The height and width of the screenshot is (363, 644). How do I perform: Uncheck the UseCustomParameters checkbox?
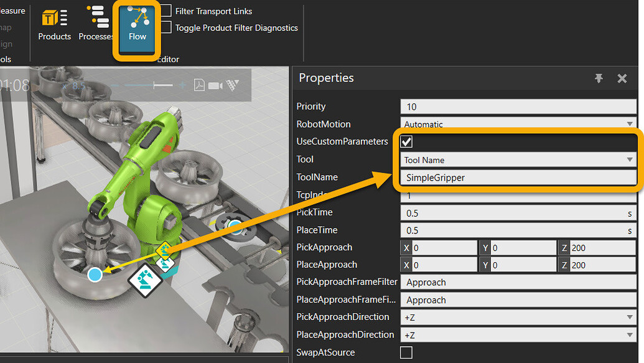click(408, 141)
